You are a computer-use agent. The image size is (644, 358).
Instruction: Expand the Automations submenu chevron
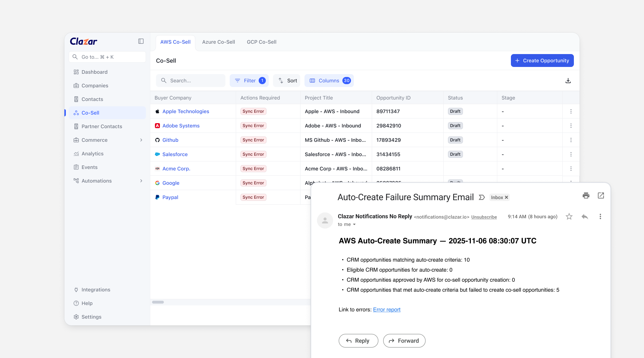click(141, 181)
